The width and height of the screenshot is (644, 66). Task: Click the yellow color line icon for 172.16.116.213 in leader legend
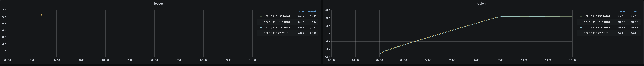coord(261,22)
